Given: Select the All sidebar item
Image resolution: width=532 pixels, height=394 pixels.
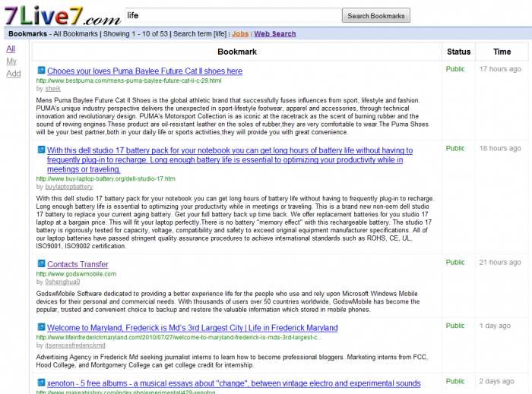Looking at the screenshot, I should (11, 49).
